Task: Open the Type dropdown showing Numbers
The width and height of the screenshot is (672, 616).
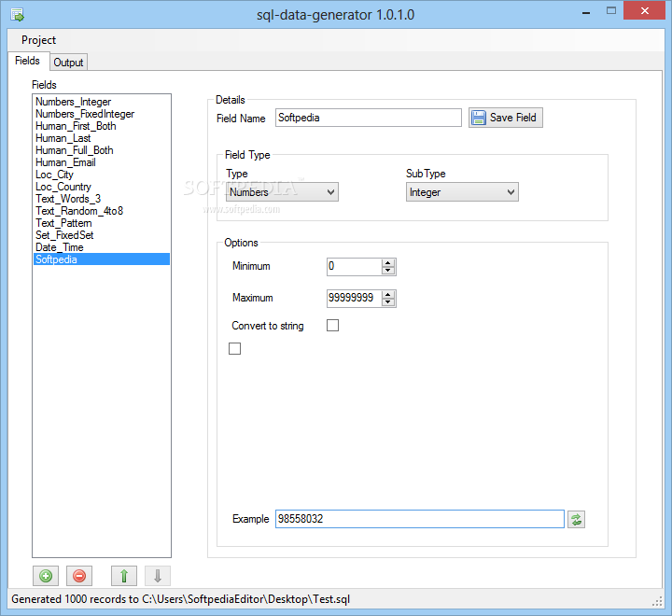Action: coord(282,192)
